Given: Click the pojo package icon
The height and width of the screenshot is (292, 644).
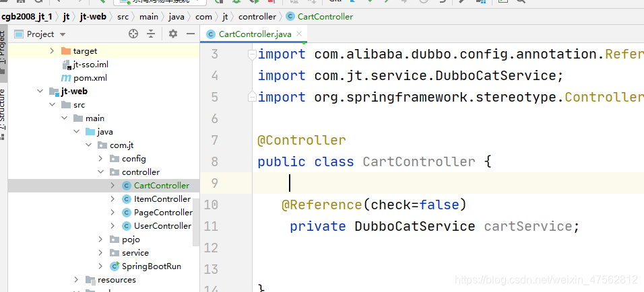Looking at the screenshot, I should point(115,239).
